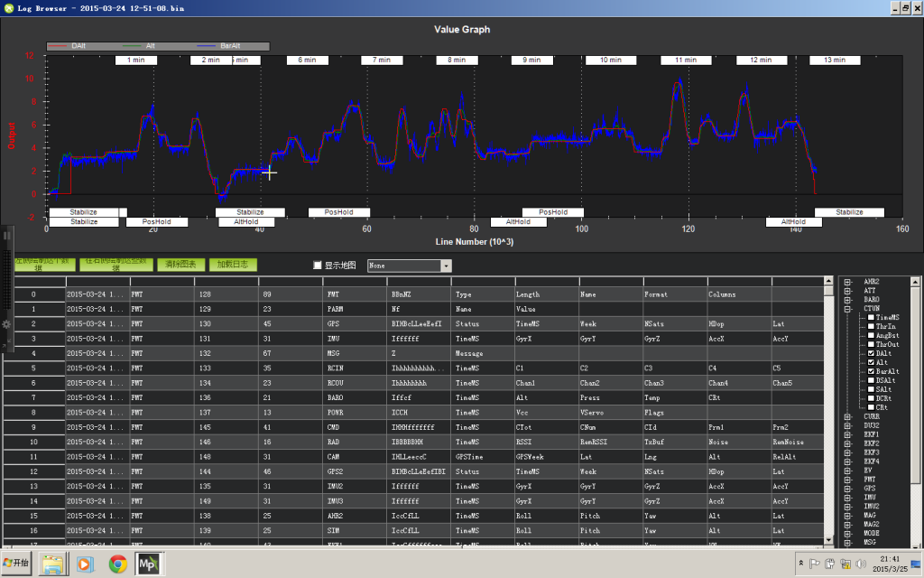Click the blue BarAlt legend entry
The height and width of the screenshot is (578, 924).
pos(218,46)
